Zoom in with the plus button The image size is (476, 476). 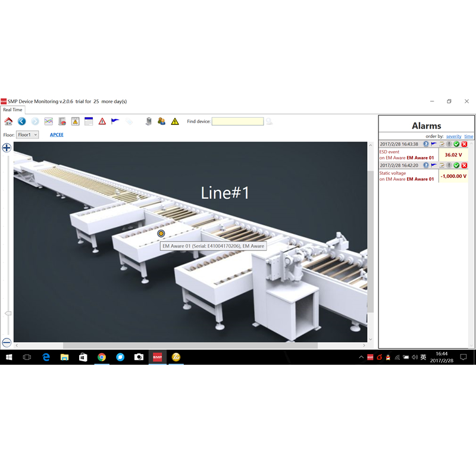click(x=7, y=148)
